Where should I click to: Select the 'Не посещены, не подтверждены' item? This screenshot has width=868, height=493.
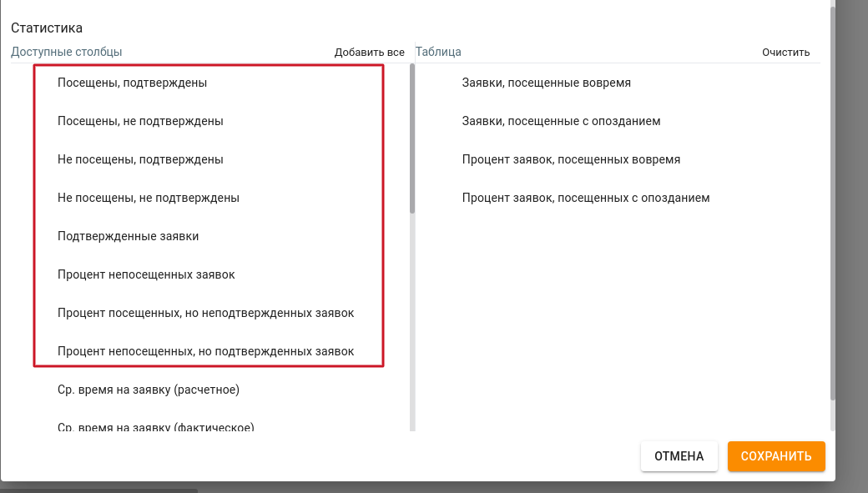[149, 198]
